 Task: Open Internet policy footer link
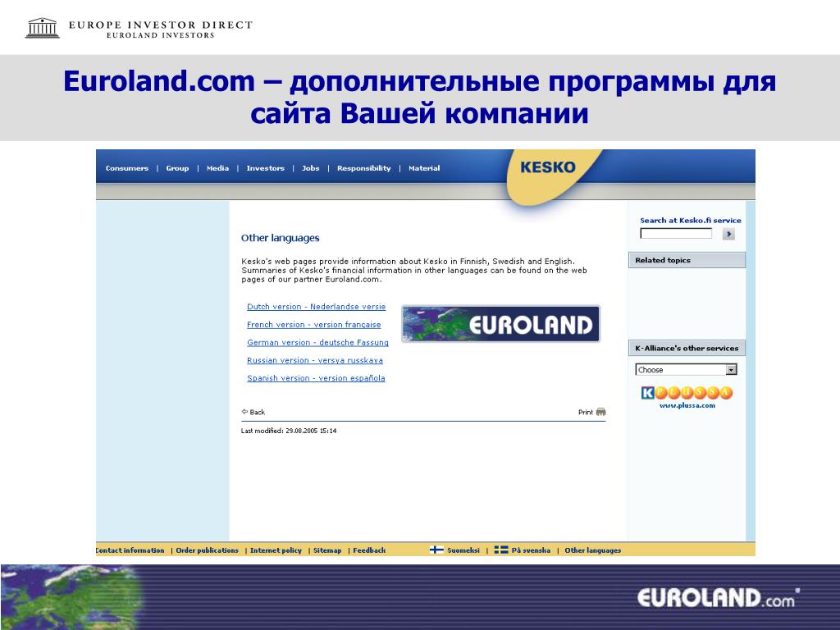click(276, 550)
